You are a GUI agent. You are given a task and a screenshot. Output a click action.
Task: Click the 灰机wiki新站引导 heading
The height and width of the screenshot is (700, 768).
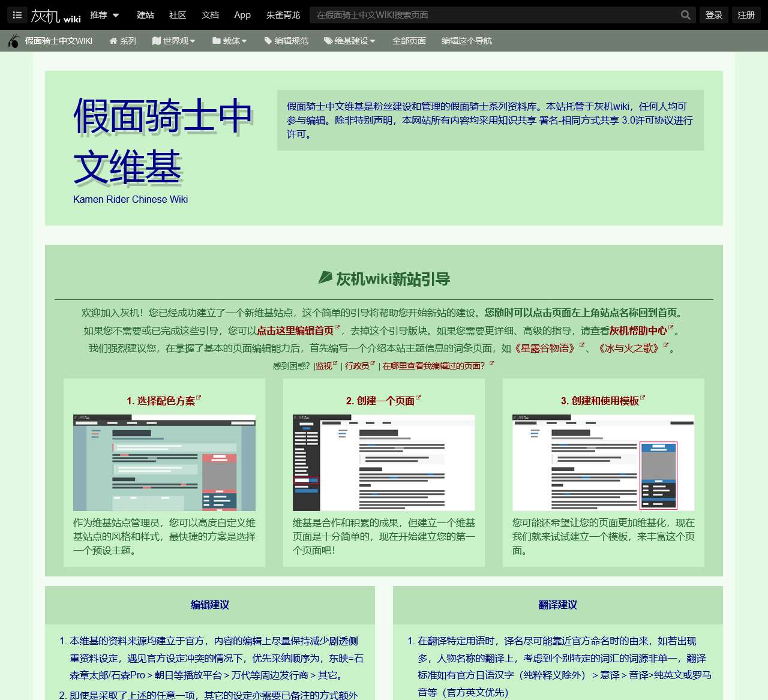384,279
